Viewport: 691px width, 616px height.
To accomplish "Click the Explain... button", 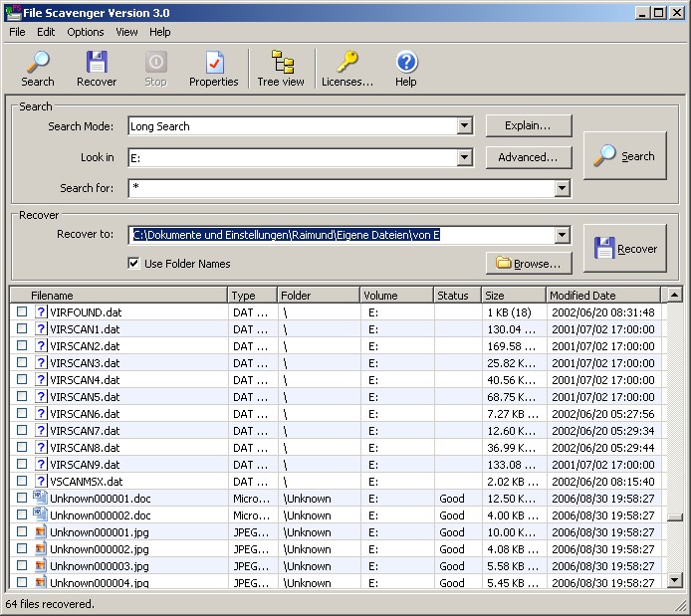I will click(x=529, y=125).
